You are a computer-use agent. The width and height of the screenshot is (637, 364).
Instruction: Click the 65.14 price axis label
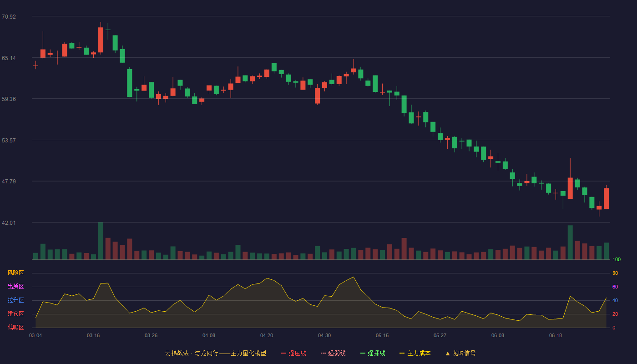point(9,58)
